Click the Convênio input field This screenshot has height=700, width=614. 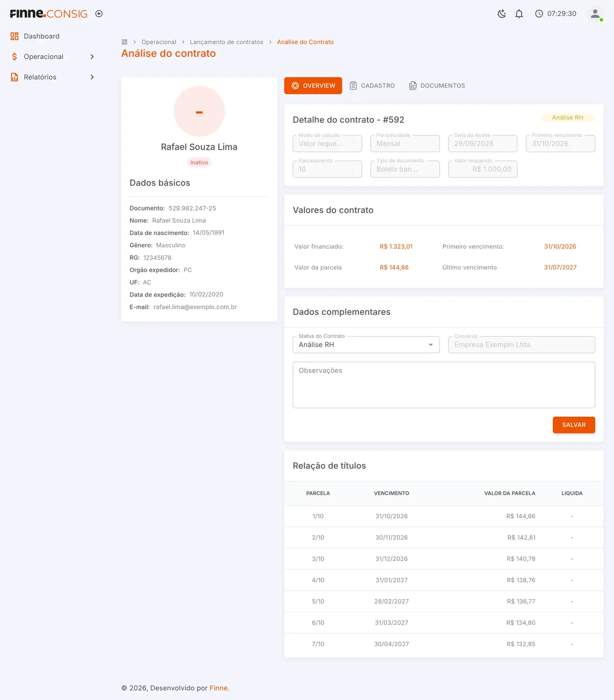coord(521,345)
